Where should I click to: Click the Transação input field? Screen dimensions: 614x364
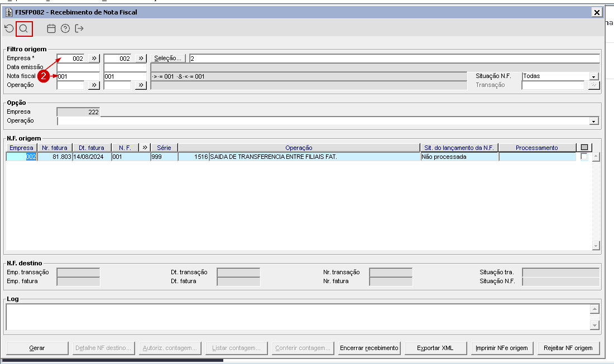553,85
